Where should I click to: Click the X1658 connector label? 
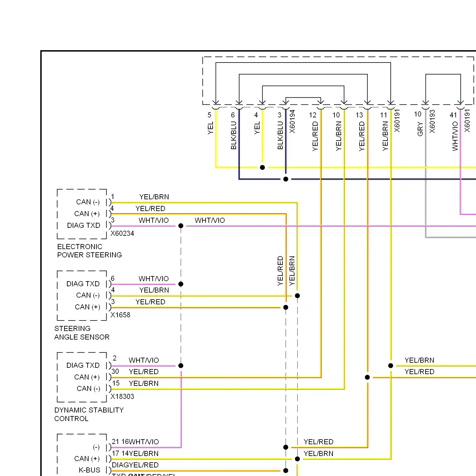120,315
